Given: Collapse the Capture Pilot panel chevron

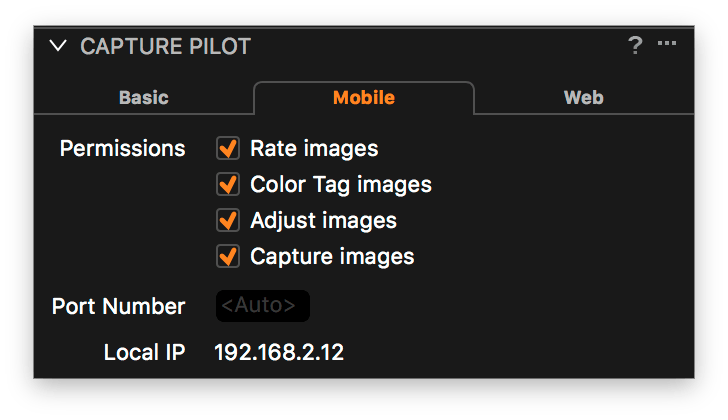Looking at the screenshot, I should 58,45.
